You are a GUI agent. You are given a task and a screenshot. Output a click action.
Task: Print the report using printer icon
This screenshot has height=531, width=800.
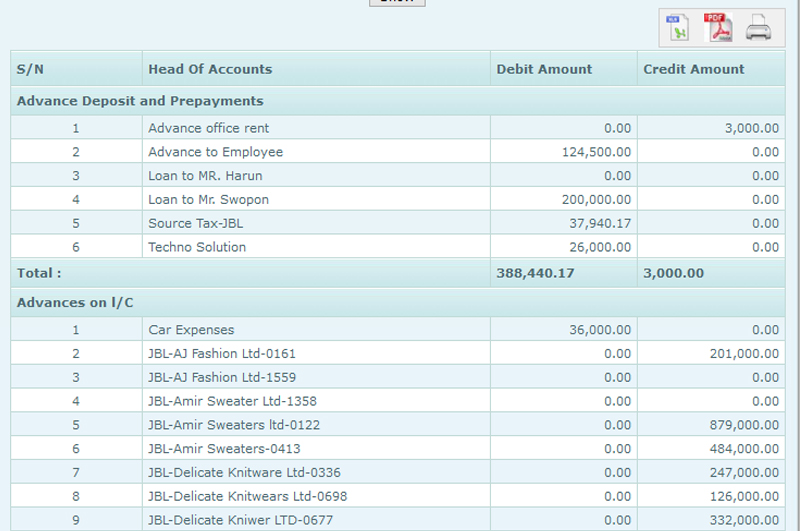(759, 28)
